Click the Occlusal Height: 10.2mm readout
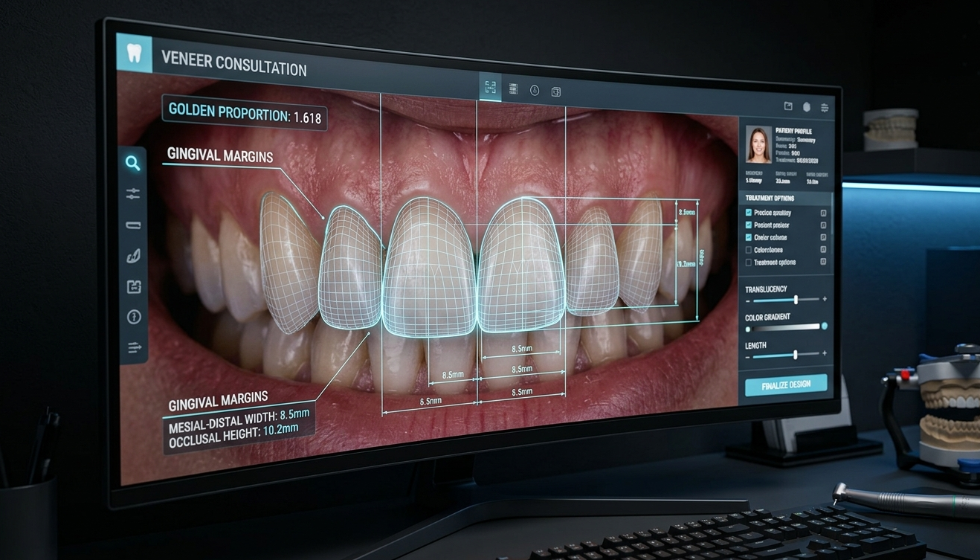This screenshot has width=980, height=560. [233, 435]
